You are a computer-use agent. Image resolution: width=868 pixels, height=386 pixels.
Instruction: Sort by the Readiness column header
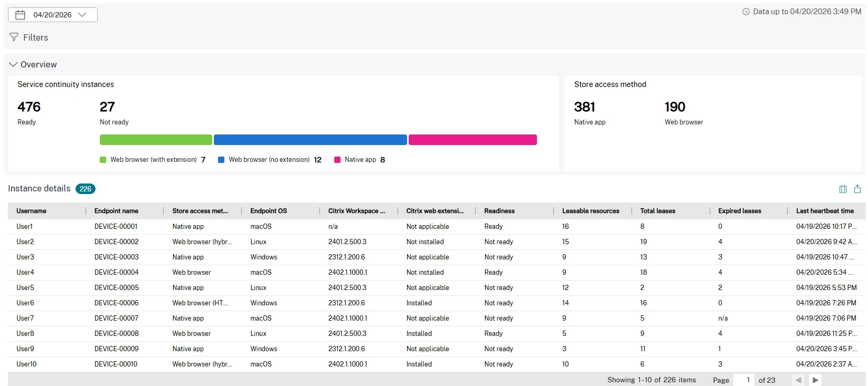(499, 211)
